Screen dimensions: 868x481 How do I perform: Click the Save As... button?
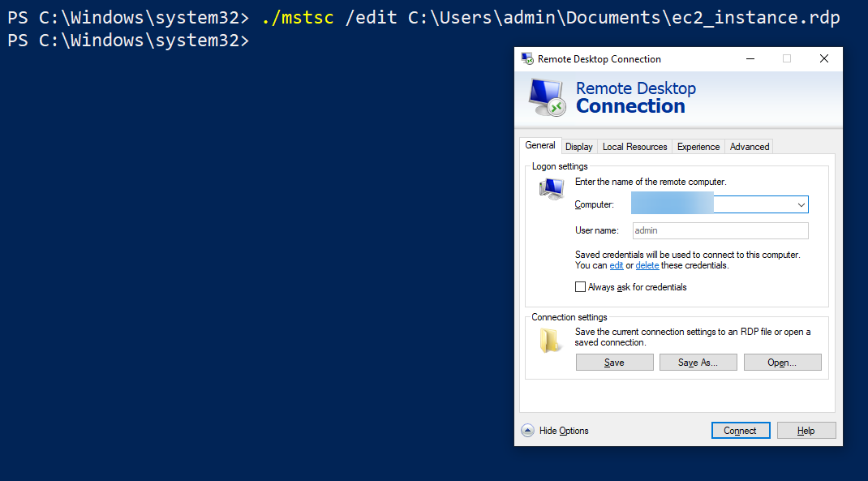[x=698, y=363]
